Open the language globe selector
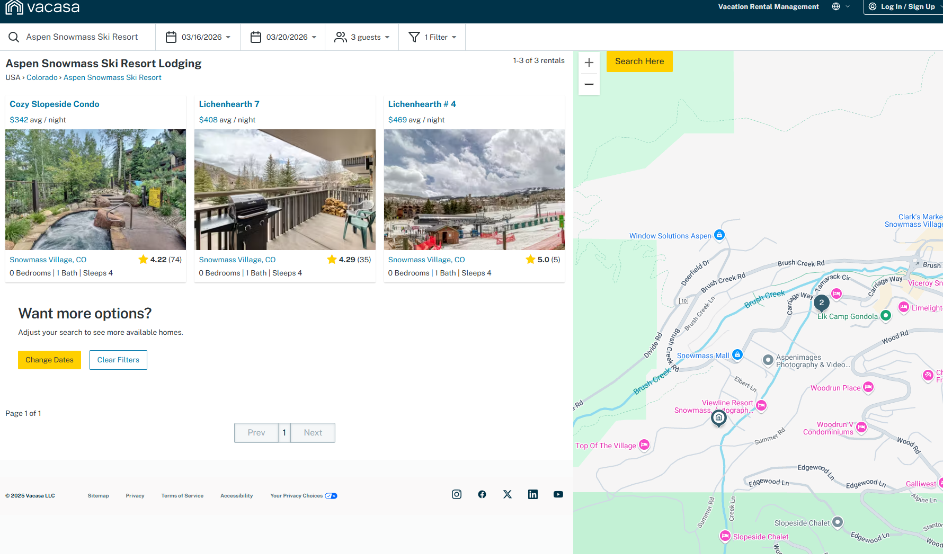 click(836, 6)
